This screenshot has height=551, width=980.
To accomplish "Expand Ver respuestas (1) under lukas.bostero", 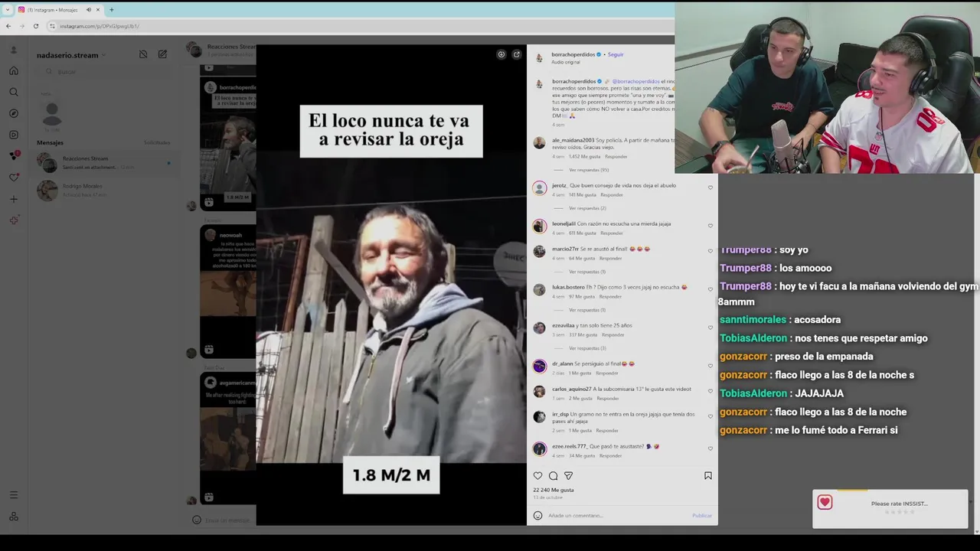I will coord(587,310).
